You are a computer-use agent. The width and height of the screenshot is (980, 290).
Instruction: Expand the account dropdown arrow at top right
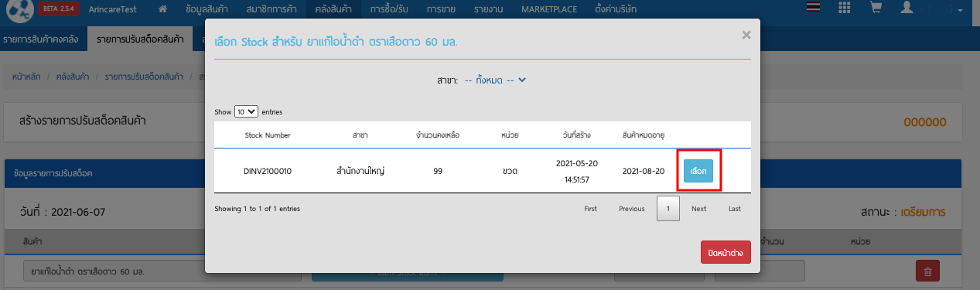click(960, 10)
